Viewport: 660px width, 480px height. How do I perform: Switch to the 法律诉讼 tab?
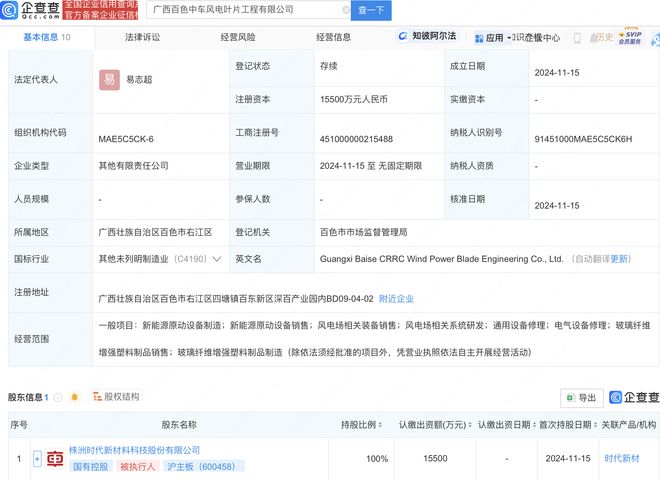point(142,37)
